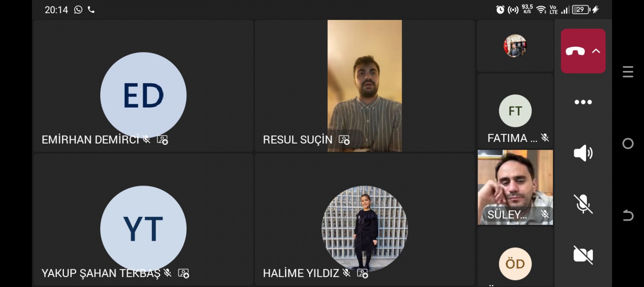The height and width of the screenshot is (287, 644).
Task: Tap spotlight icon beside Resul Suçin
Action: [x=344, y=140]
